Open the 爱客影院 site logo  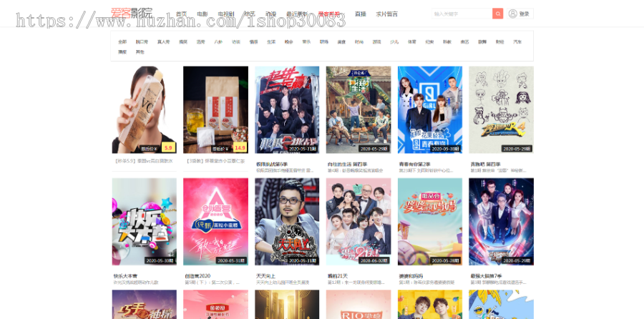pyautogui.click(x=132, y=13)
